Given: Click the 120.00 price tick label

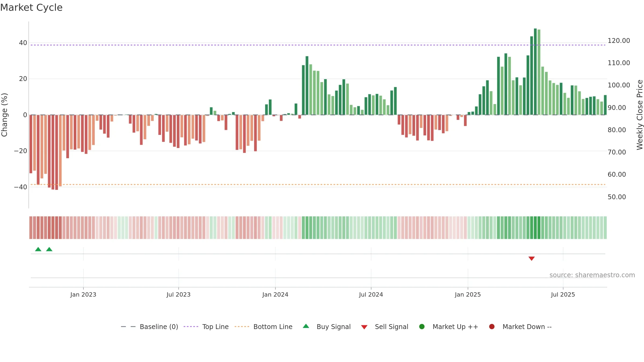Looking at the screenshot, I should 619,41.
